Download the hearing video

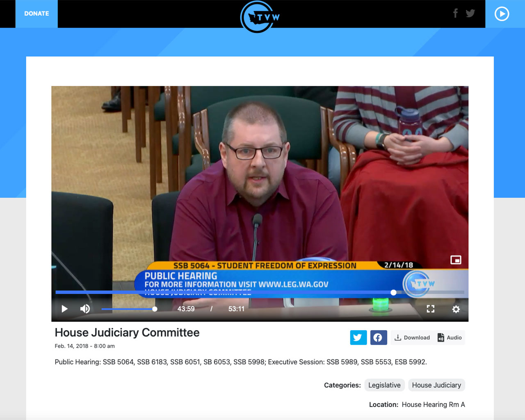pos(412,338)
